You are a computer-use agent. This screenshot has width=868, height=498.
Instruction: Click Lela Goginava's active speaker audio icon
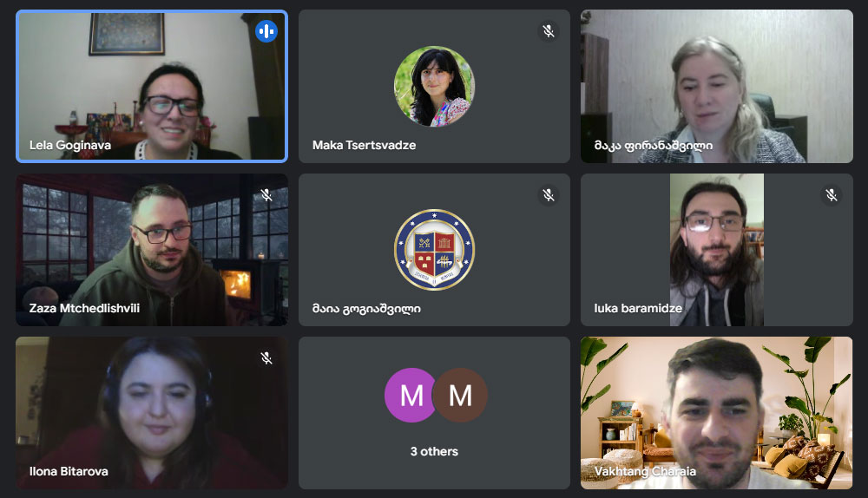tap(266, 31)
